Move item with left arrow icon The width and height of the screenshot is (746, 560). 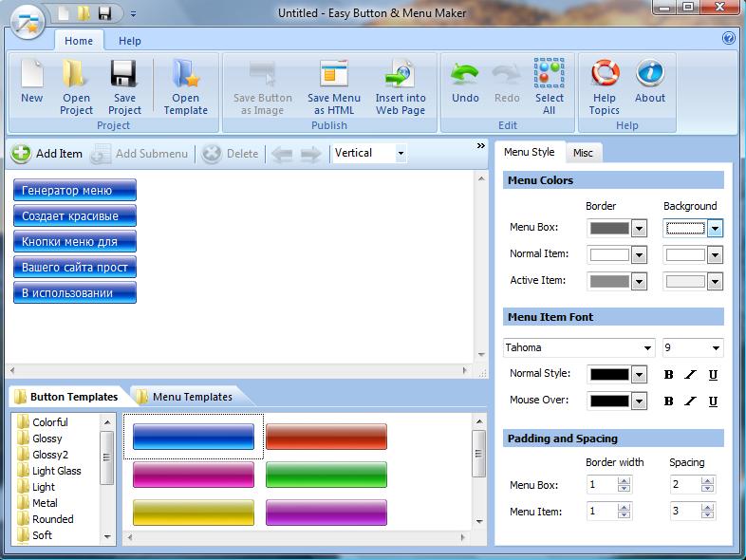pos(282,154)
